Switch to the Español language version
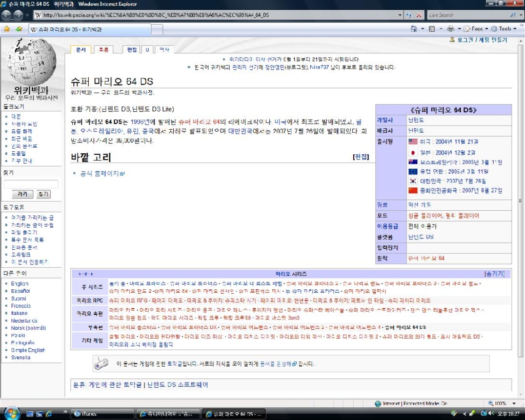The height and width of the screenshot is (420, 525). 21,291
